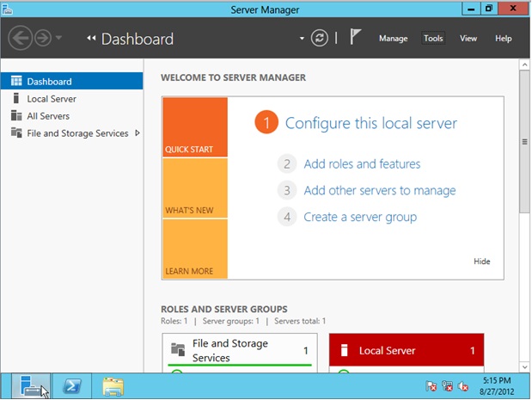Click the back navigation arrow
This screenshot has width=532, height=400.
tap(21, 38)
